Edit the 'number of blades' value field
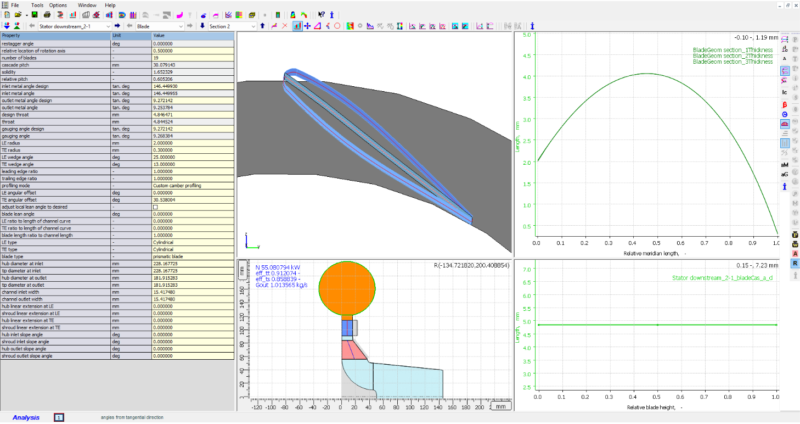The width and height of the screenshot is (800, 424). [x=193, y=58]
